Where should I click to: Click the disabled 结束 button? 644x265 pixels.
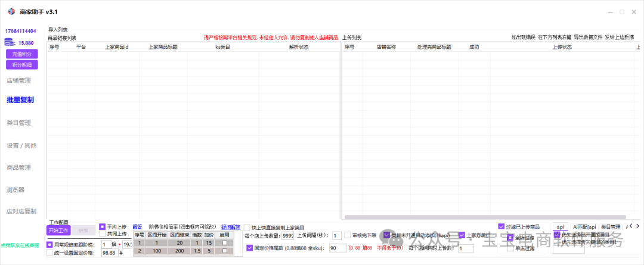83,230
